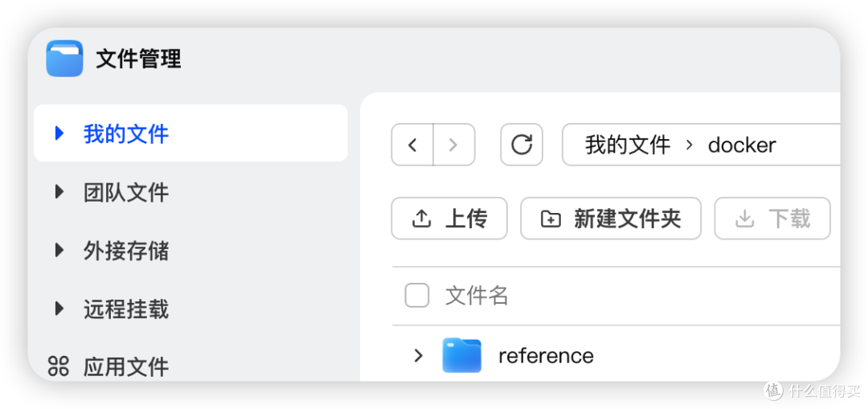Click 我的文件 in the breadcrumb path

tap(628, 145)
